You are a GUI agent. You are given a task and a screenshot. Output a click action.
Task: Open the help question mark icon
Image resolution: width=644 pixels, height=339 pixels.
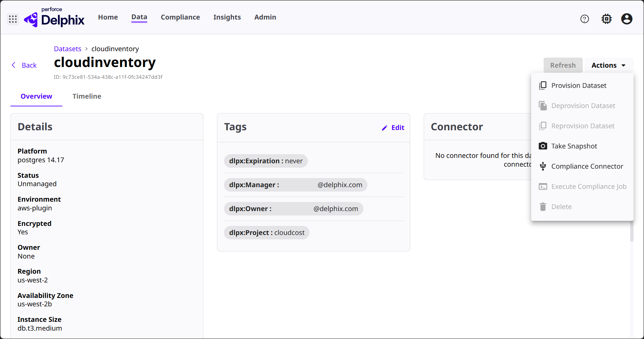(585, 19)
